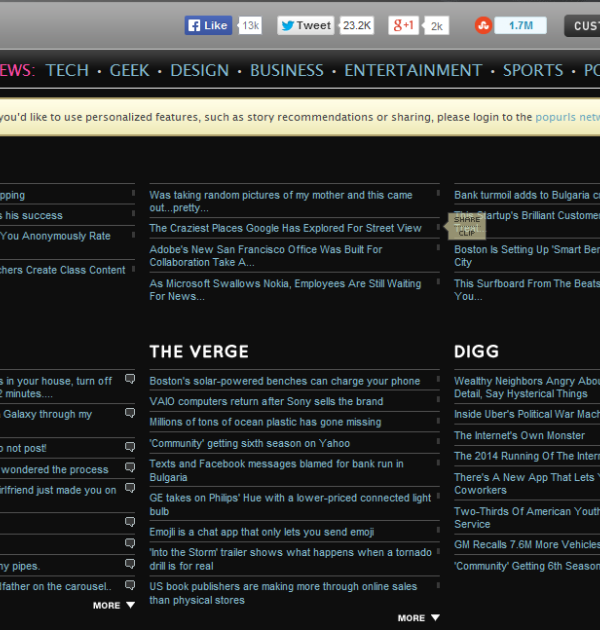Click the 23.2K tweet count
Image resolution: width=600 pixels, height=630 pixels.
[x=357, y=26]
